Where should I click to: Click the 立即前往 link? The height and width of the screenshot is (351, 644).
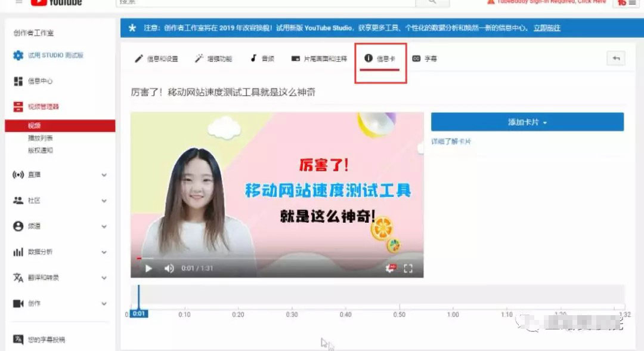[x=547, y=27]
